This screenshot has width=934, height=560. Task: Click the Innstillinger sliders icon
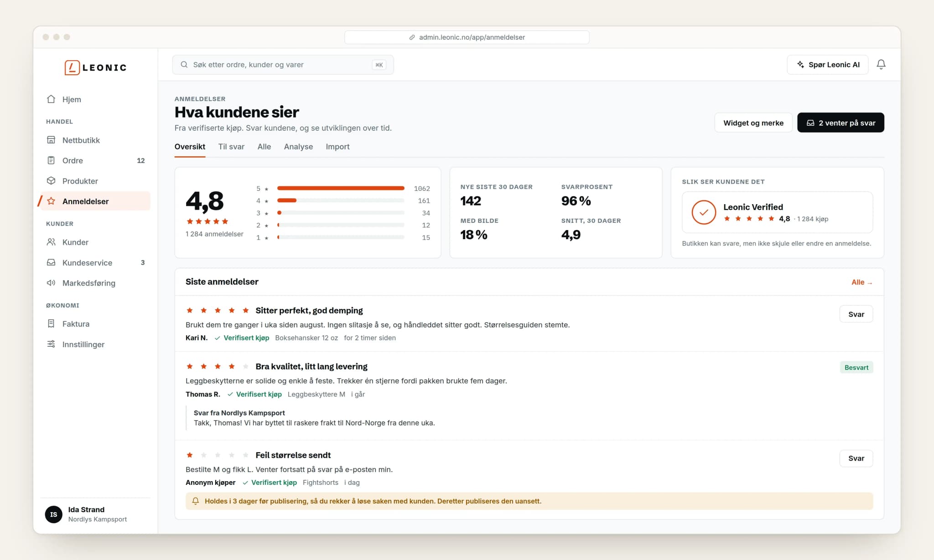coord(51,344)
